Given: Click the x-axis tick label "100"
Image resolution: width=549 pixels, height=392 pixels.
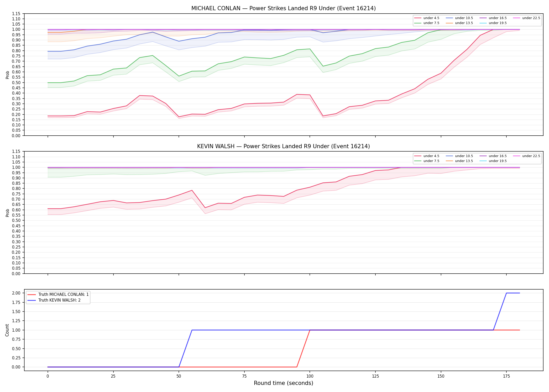Looking at the screenshot, I should pos(310,376).
